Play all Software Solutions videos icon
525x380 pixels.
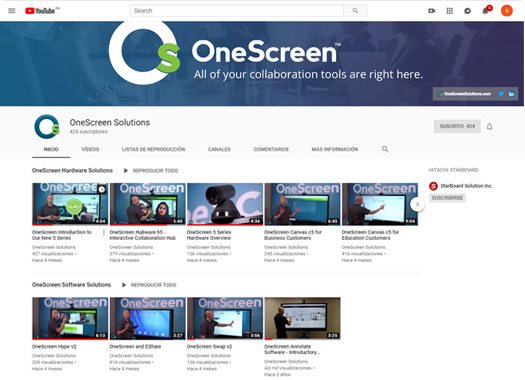pos(124,285)
